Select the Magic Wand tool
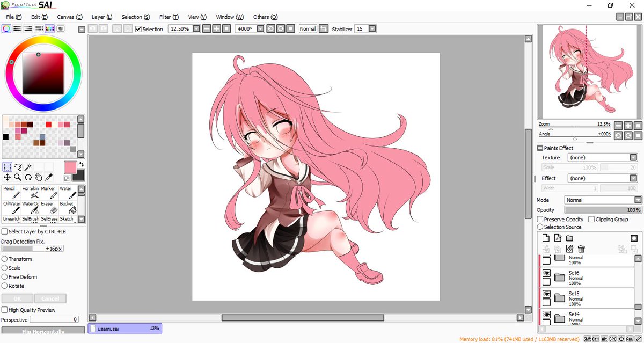Screen dimensions: 644x343 pos(28,167)
